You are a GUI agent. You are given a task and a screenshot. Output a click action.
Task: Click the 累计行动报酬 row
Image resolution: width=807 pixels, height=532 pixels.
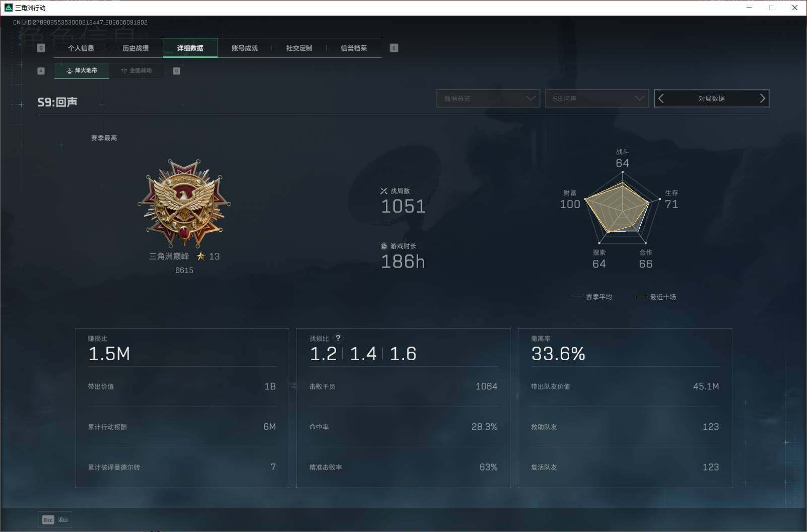(182, 427)
